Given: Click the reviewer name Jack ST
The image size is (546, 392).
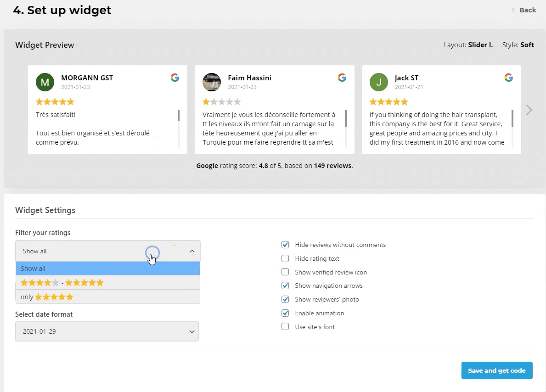Looking at the screenshot, I should point(406,78).
